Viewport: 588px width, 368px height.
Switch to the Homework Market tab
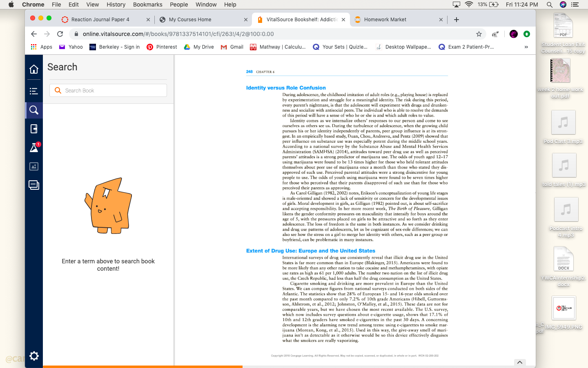(x=399, y=19)
